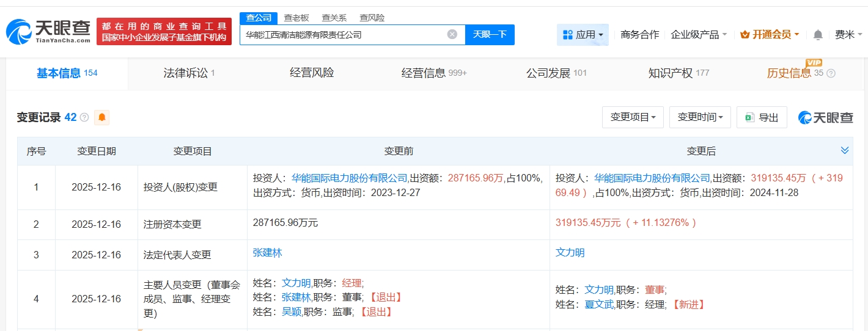Click the notification bell icon in header

tap(818, 35)
